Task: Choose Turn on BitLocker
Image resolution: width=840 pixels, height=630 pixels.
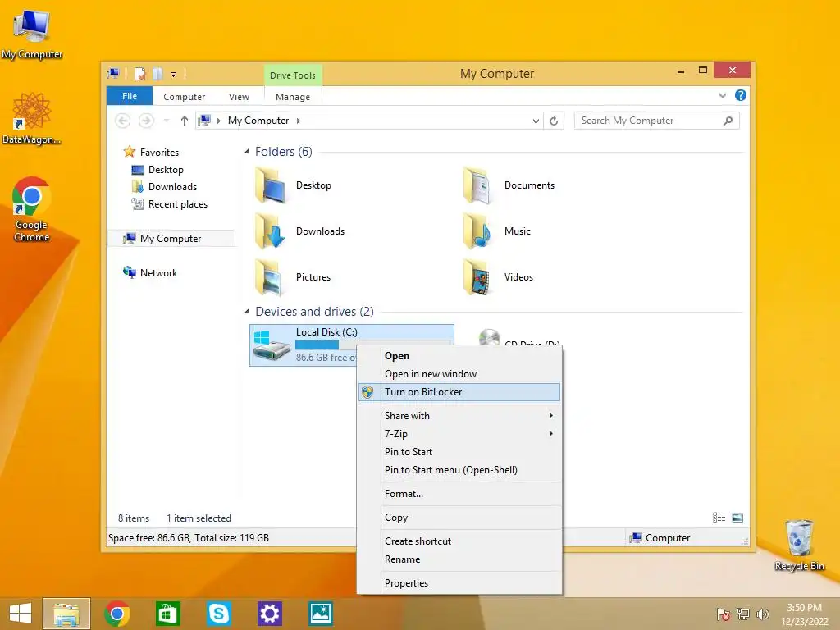Action: 459,392
